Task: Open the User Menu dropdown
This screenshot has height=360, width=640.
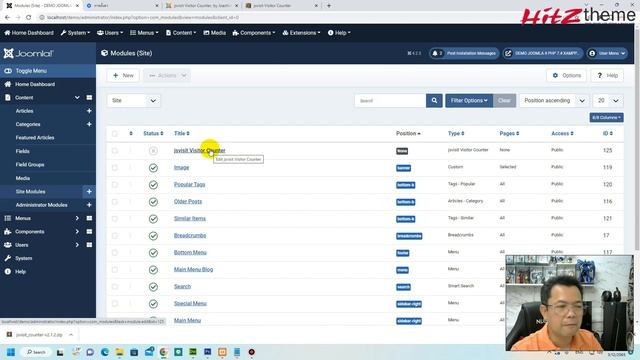Action: (x=607, y=53)
